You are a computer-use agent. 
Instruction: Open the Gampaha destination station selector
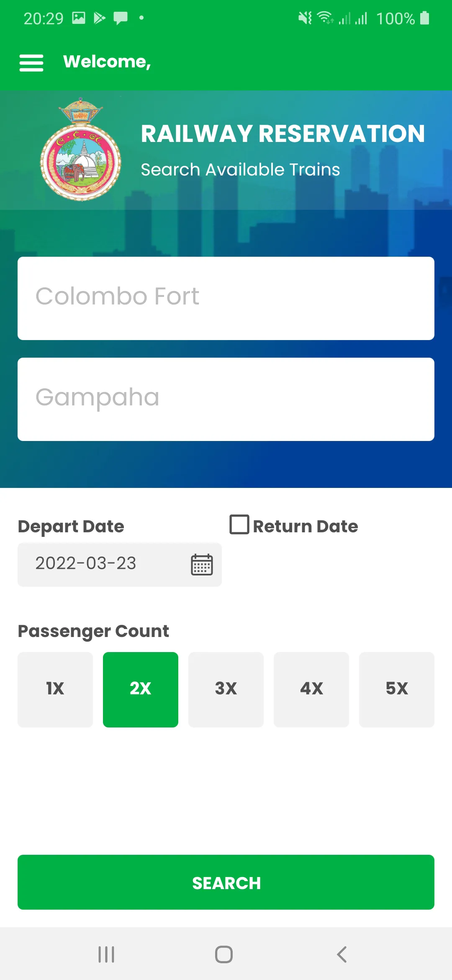[x=226, y=399]
